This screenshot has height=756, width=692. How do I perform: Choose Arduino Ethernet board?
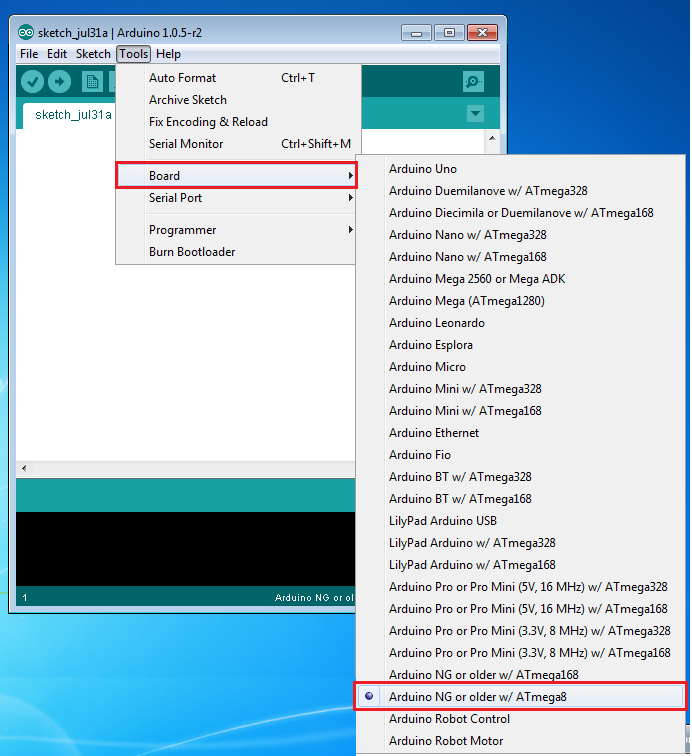(x=520, y=433)
